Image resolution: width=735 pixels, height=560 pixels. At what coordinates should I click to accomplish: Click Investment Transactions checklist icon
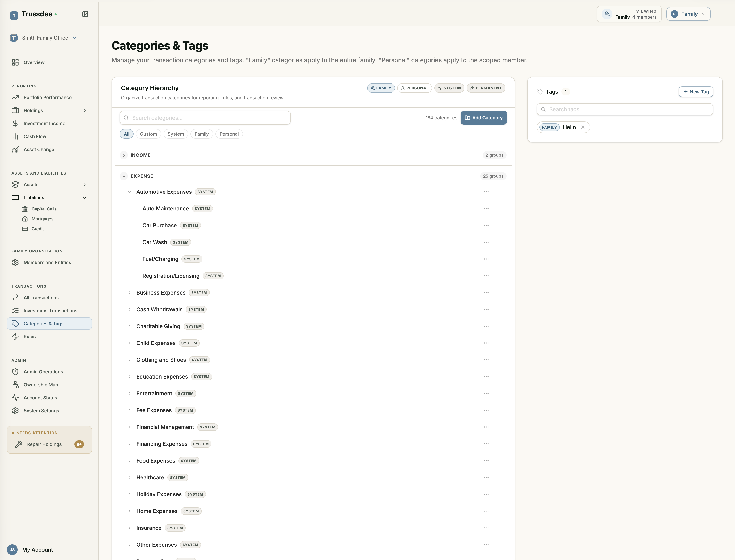(x=15, y=310)
